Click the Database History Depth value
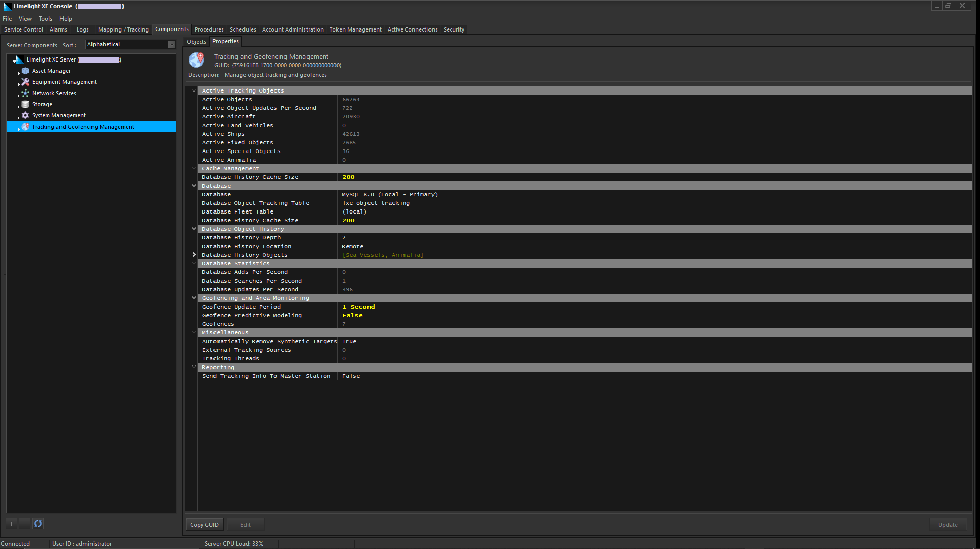Screen dimensions: 980x549 pyautogui.click(x=344, y=237)
